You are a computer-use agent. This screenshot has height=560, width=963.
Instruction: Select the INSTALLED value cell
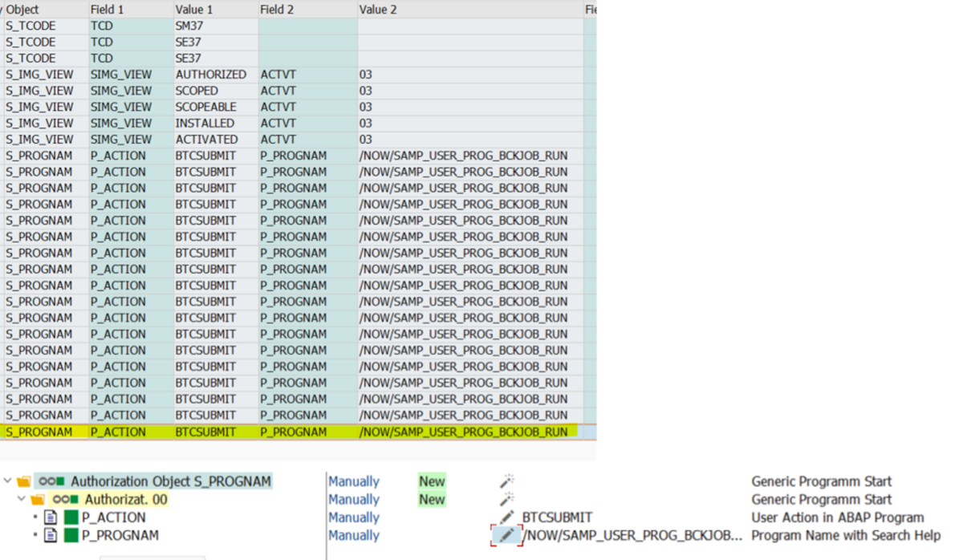click(x=216, y=123)
